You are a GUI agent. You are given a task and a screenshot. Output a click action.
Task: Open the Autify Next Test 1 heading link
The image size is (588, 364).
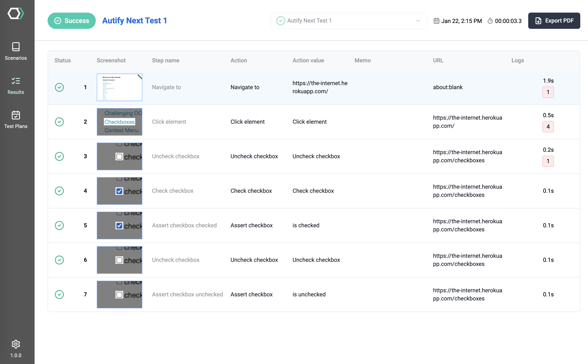point(134,21)
